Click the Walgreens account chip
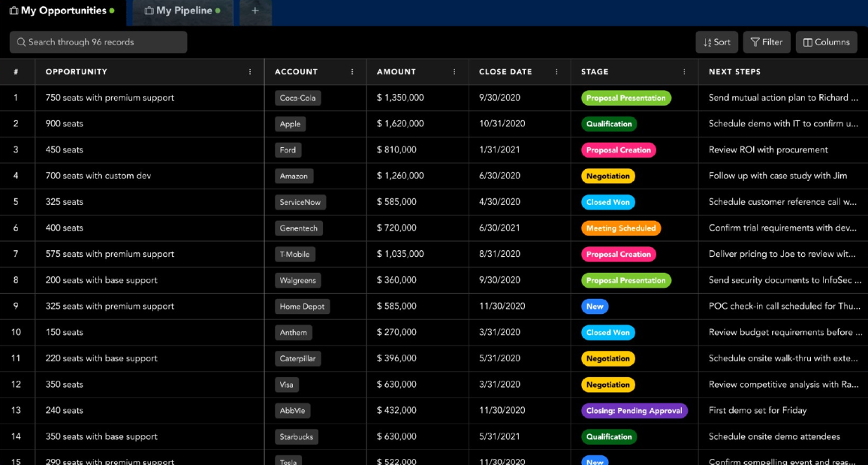 tap(298, 280)
